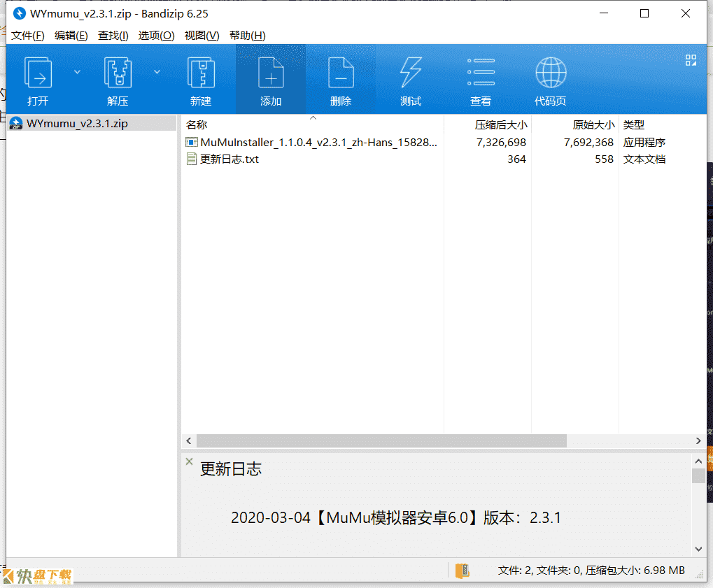The image size is (713, 588).
Task: Open the 编辑(E) menu
Action: (x=71, y=36)
